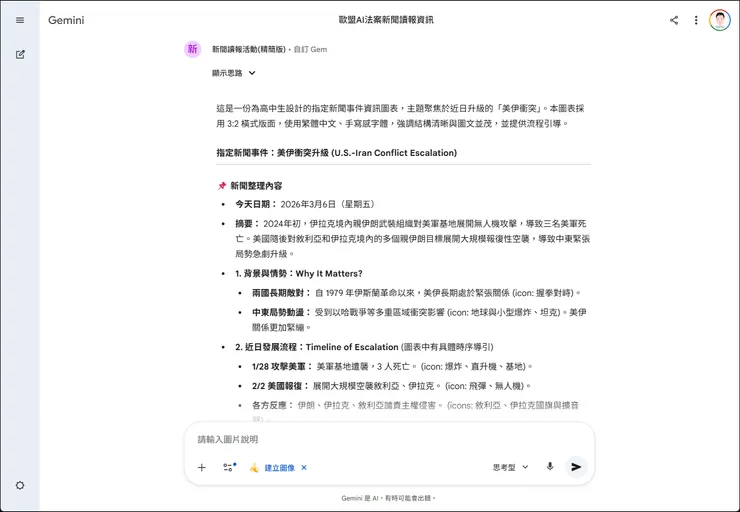Open settings gear in sidebar
Screen dimensions: 740x512
[x=20, y=485]
